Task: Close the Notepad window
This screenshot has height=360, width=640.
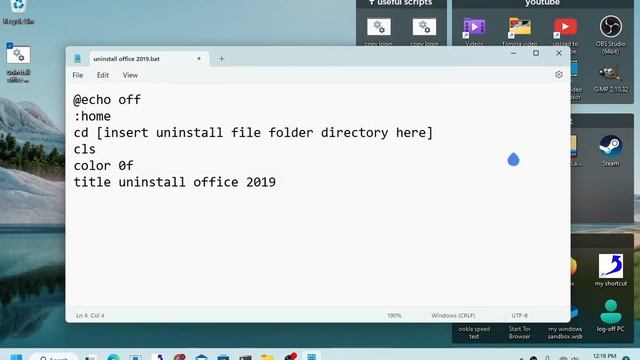Action: (559, 53)
